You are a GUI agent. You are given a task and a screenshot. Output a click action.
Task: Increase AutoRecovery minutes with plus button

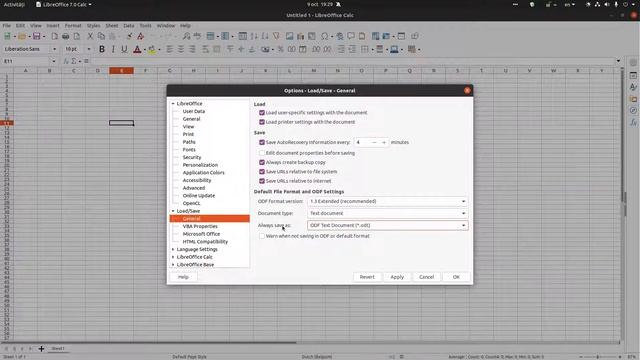click(384, 142)
